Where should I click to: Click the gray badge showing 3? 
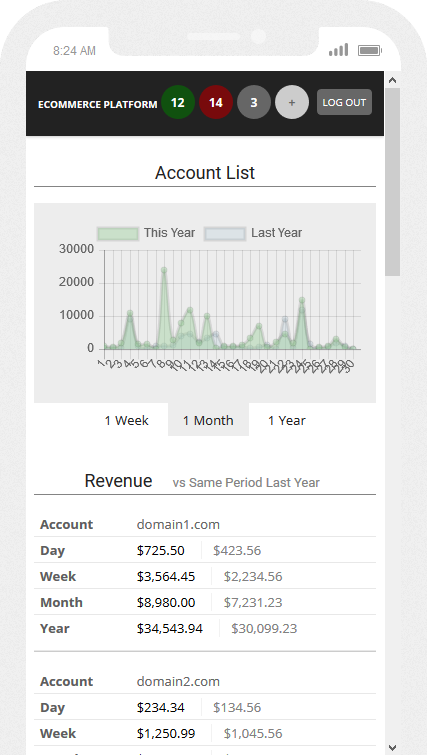pyautogui.click(x=254, y=102)
